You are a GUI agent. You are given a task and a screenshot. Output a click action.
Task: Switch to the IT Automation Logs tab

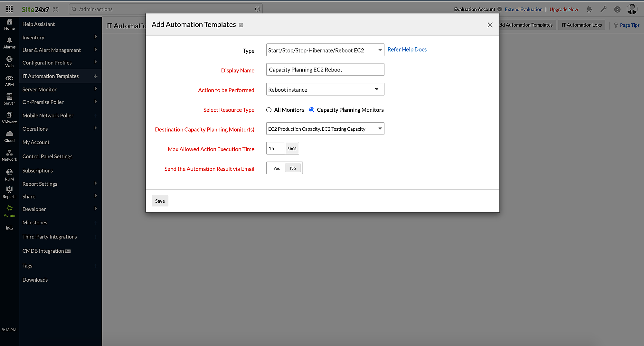[x=582, y=25]
